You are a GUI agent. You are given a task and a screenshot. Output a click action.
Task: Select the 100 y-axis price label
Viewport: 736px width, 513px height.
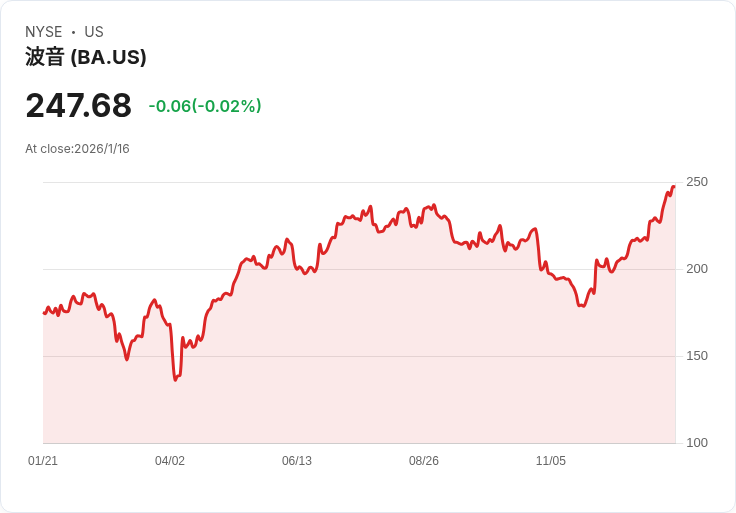(697, 443)
